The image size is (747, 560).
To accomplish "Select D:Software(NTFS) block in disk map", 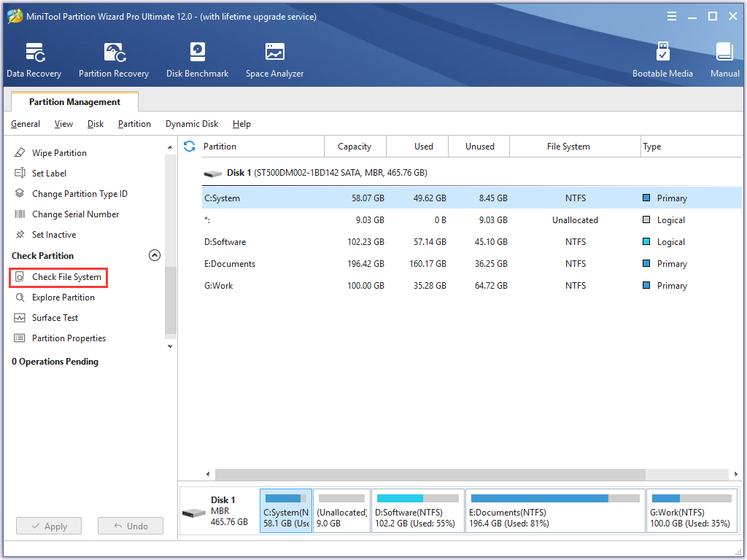I will (418, 511).
